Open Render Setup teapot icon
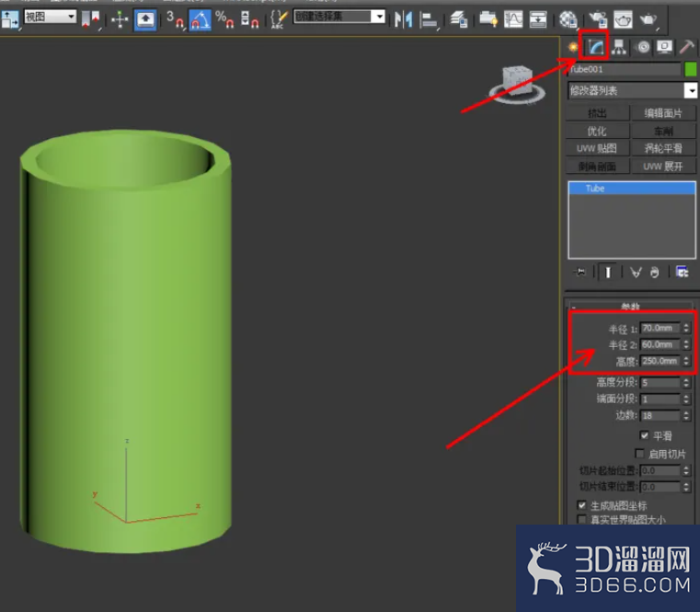 (x=598, y=19)
